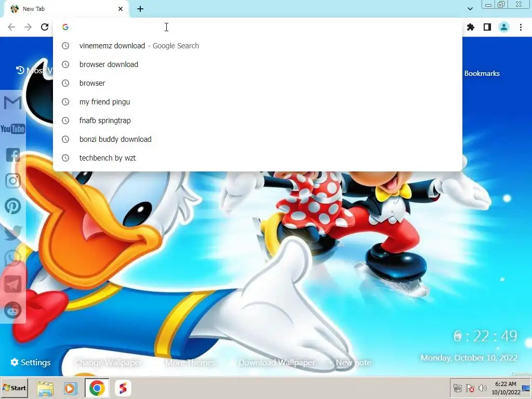Reload the current page

click(45, 27)
